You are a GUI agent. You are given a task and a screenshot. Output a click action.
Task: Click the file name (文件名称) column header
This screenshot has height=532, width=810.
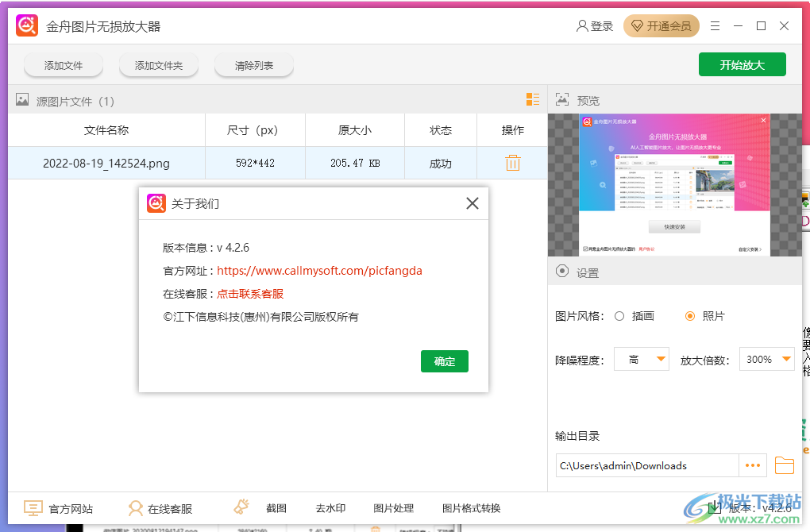pyautogui.click(x=106, y=130)
